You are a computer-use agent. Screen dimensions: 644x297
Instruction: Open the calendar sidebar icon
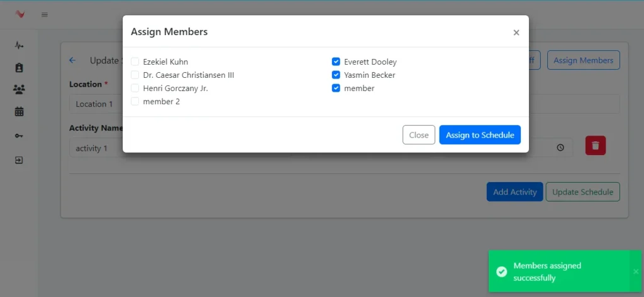point(19,112)
